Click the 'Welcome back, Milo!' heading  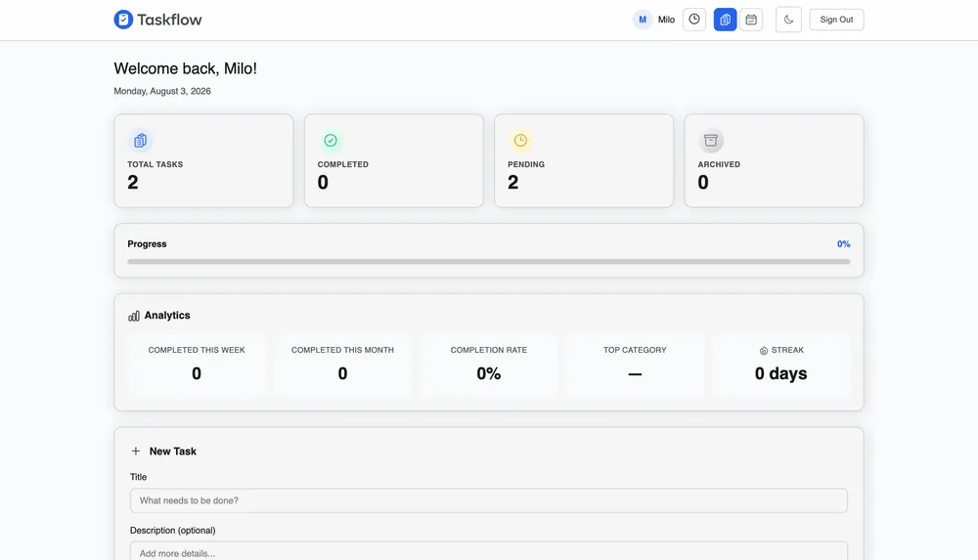tap(185, 68)
